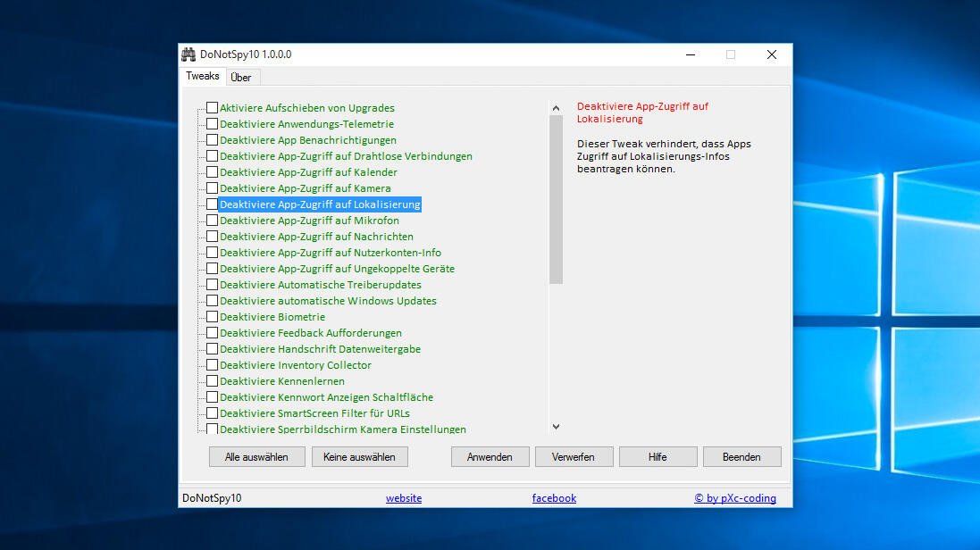Check Aktiviere Aufschieben von Upgrades

point(213,107)
